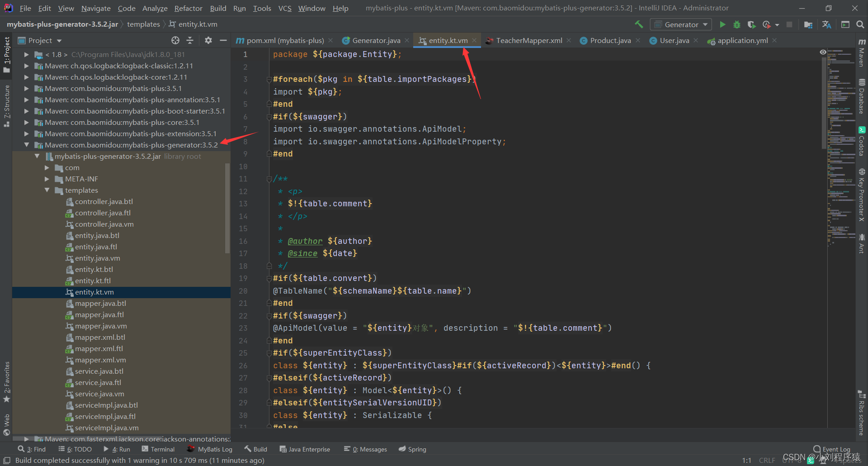Expand the com folder

47,167
